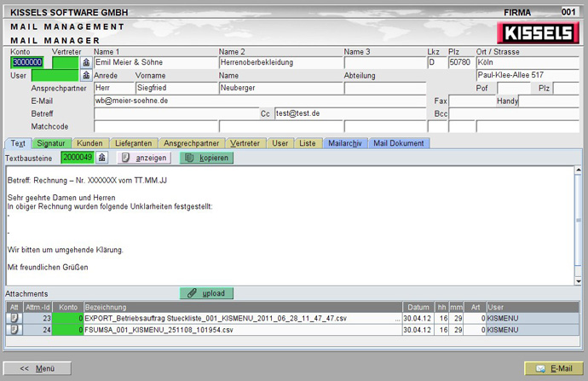Viewport: 588px width, 381px height.
Task: Click the empty Abteilung field
Action: tap(385, 88)
